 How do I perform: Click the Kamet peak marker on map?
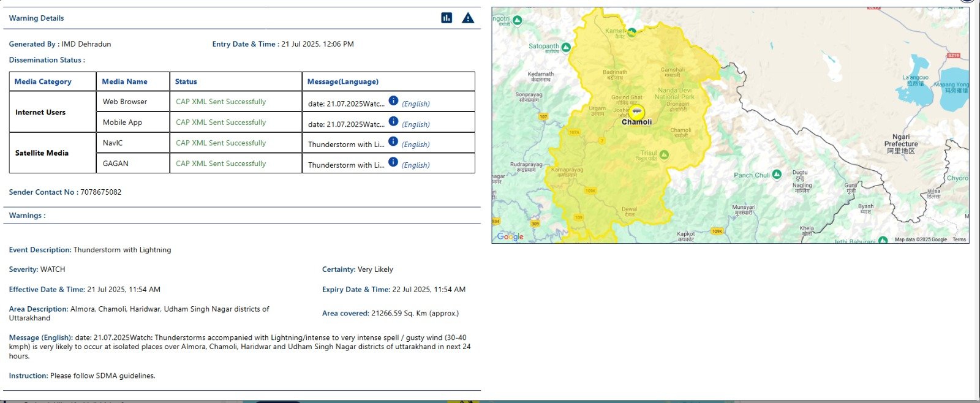coord(631,32)
